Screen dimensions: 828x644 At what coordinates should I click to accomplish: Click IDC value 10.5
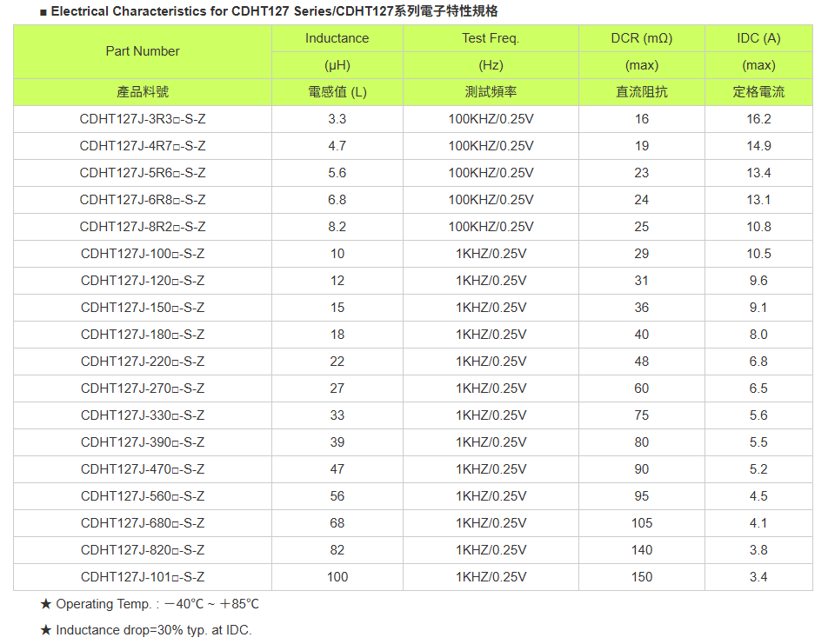758,254
